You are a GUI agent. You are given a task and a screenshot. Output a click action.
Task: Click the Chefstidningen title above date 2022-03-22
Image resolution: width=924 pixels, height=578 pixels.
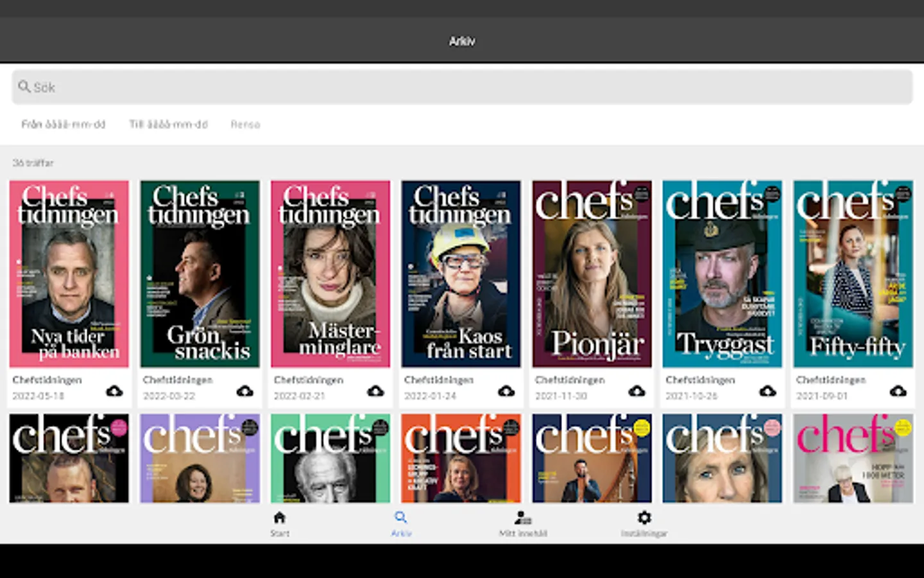178,380
